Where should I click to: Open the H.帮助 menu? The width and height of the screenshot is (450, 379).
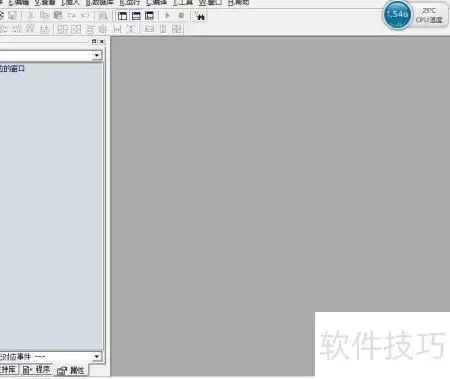(238, 3)
